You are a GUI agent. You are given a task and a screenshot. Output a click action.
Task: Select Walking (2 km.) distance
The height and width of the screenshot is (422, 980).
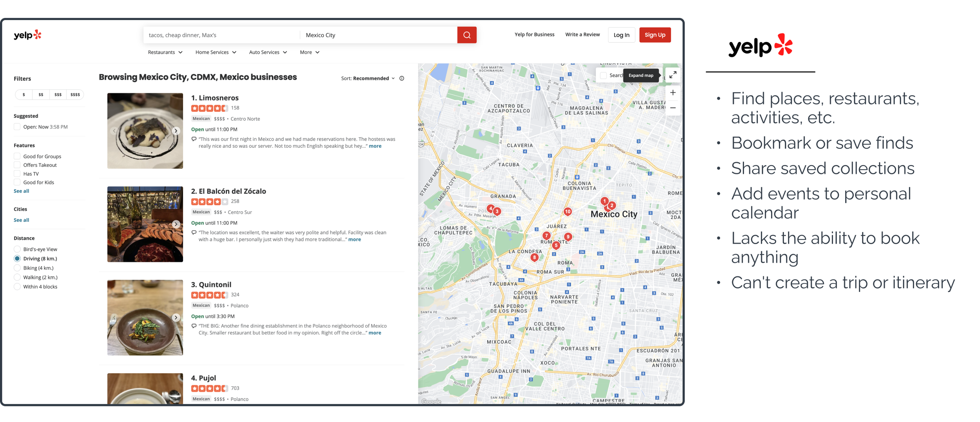click(x=17, y=277)
